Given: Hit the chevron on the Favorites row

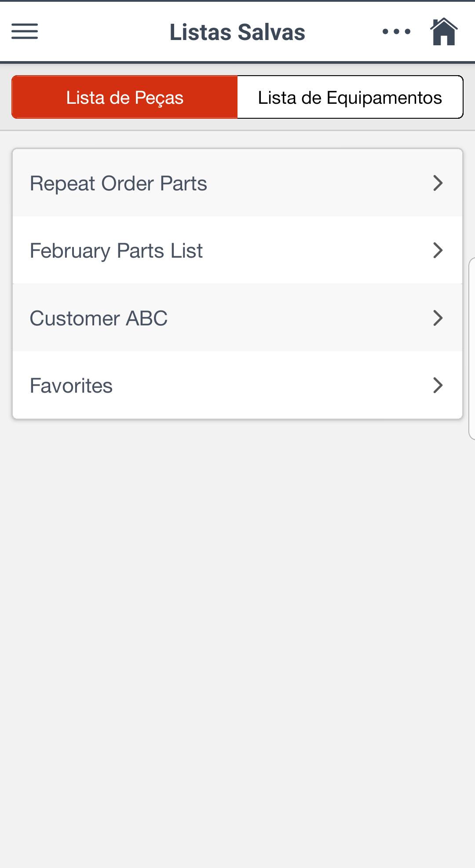Looking at the screenshot, I should point(438,385).
